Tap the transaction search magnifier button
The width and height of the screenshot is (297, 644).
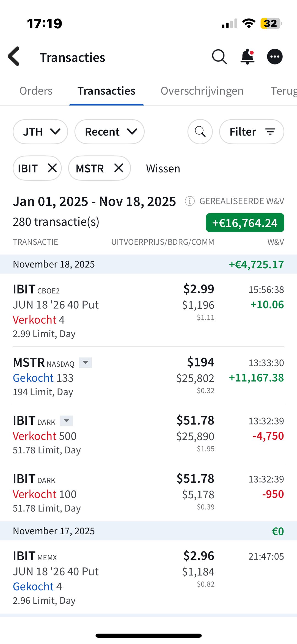click(200, 132)
